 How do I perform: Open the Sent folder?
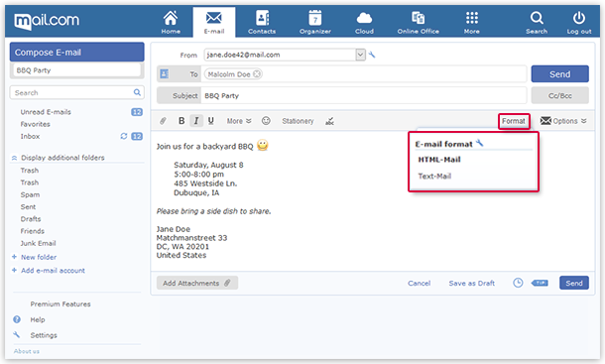pos(28,207)
